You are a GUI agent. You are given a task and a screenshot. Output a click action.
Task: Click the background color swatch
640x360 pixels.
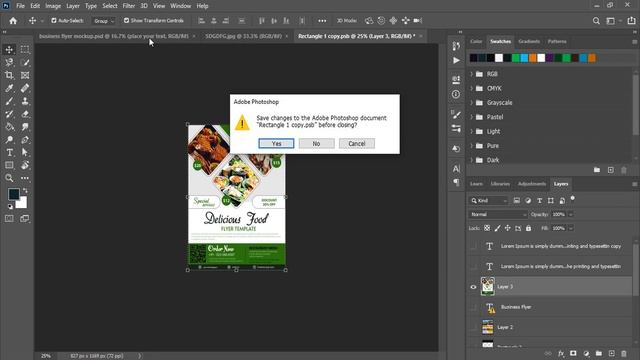(x=22, y=204)
